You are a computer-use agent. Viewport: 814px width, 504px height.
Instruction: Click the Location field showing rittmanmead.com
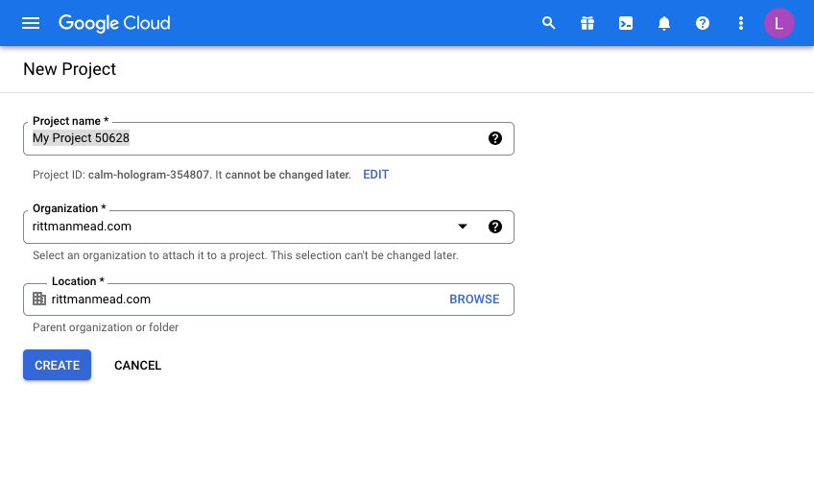[x=269, y=300]
